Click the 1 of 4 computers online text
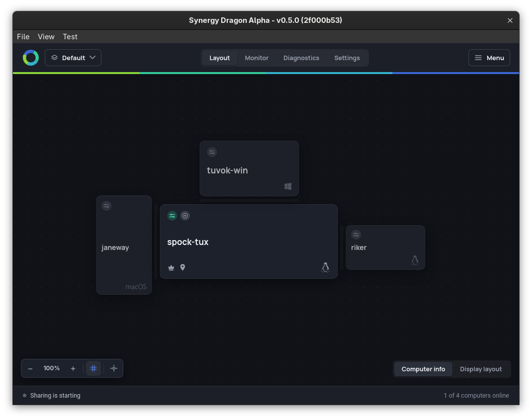This screenshot has width=532, height=419. pyautogui.click(x=476, y=396)
